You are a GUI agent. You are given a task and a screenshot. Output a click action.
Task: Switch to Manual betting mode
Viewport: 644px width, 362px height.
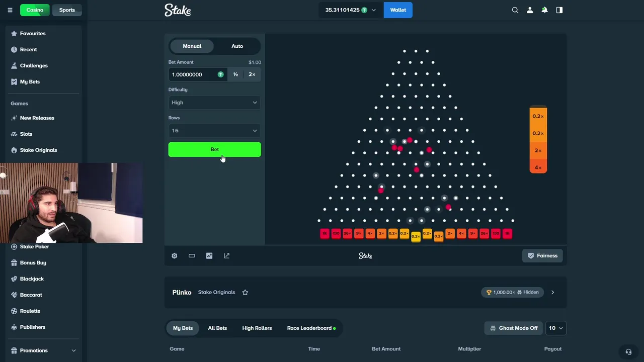point(192,46)
